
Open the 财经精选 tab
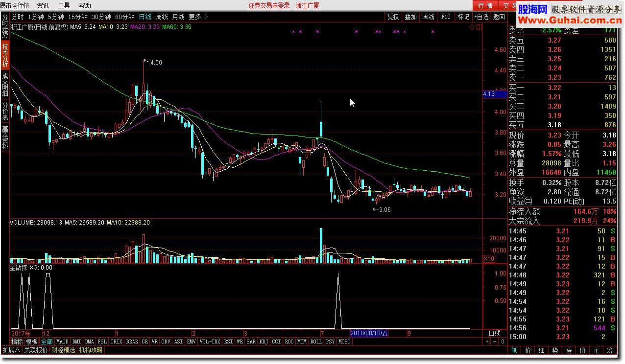63,350
